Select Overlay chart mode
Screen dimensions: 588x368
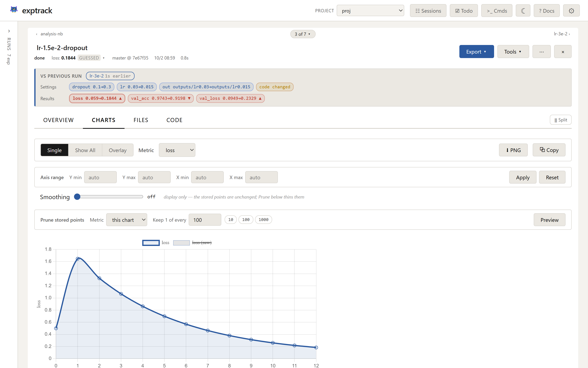click(118, 150)
